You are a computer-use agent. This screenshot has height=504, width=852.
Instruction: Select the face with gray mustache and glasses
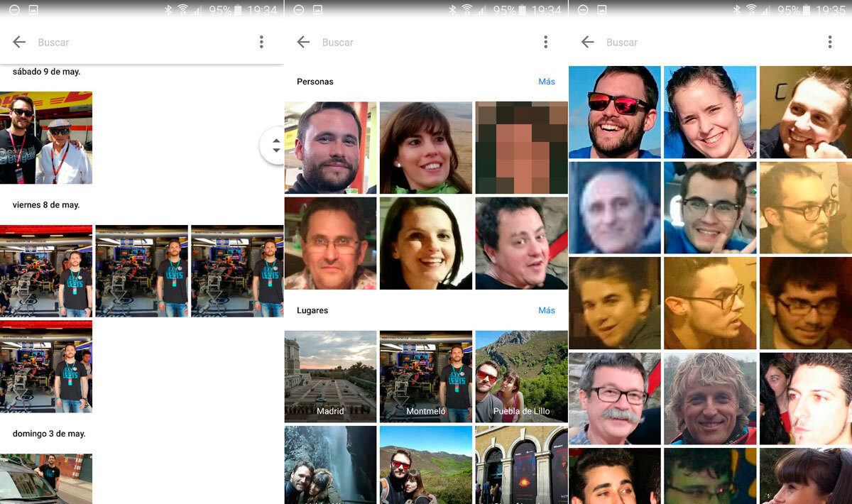(x=614, y=398)
